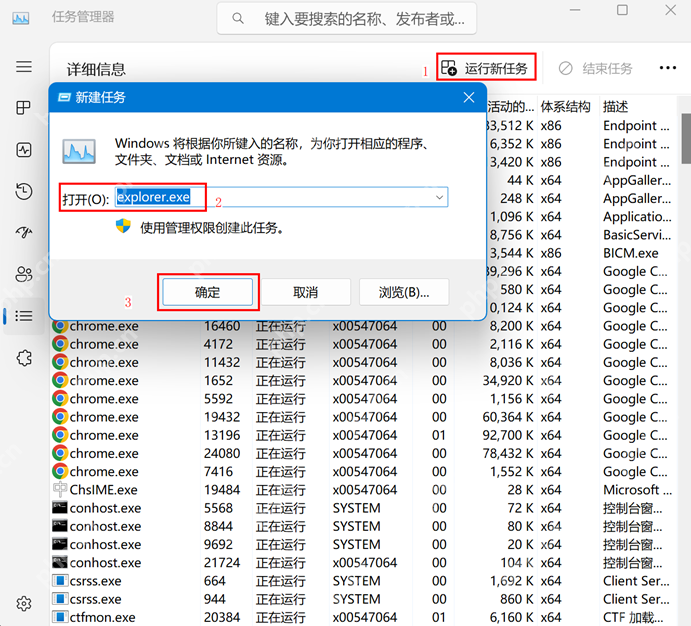Click the disabled 结束任务 button
Image resolution: width=691 pixels, height=626 pixels.
pyautogui.click(x=595, y=68)
